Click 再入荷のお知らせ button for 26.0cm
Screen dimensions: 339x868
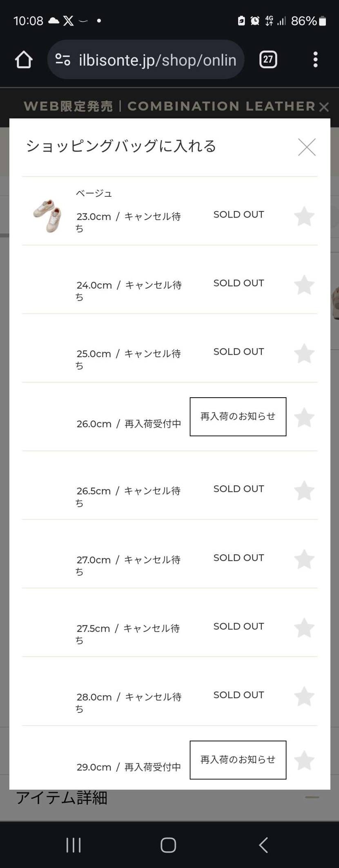pyautogui.click(x=238, y=417)
